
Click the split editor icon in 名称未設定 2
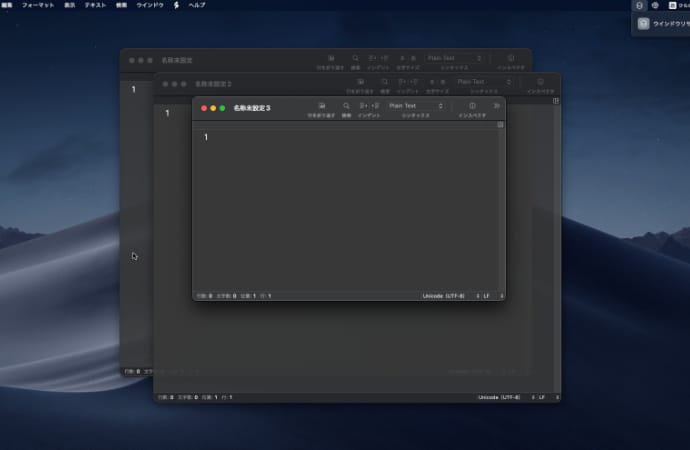tap(556, 100)
